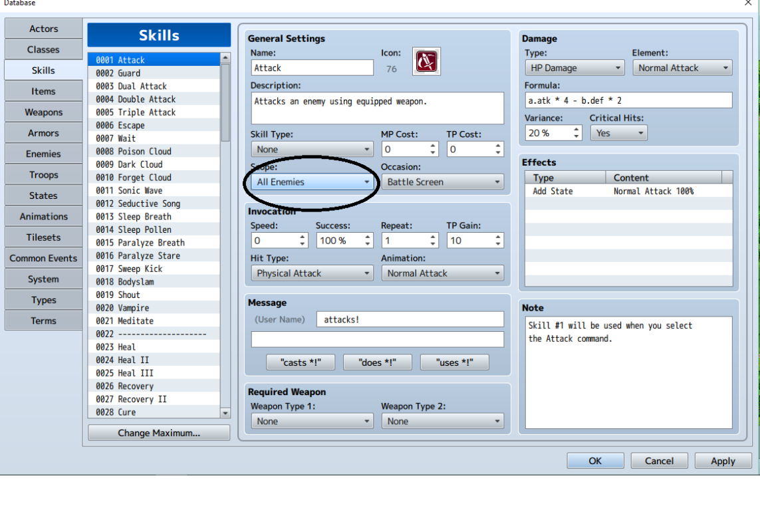The image size is (760, 532).
Task: Switch to the Classes tab
Action: [44, 49]
